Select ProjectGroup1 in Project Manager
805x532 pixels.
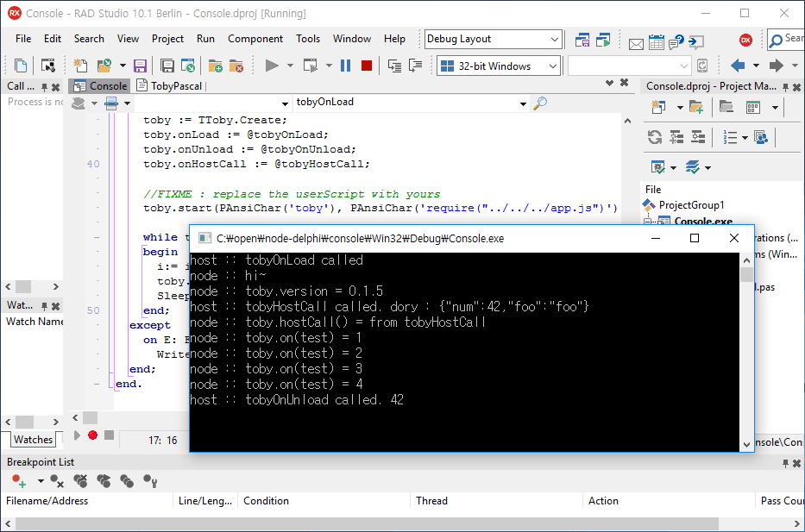point(691,205)
